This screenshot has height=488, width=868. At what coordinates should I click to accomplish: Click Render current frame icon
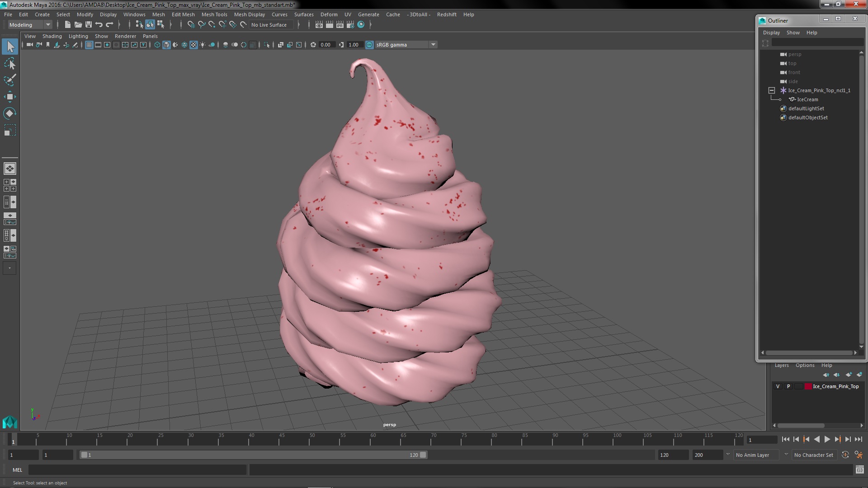[x=330, y=25]
